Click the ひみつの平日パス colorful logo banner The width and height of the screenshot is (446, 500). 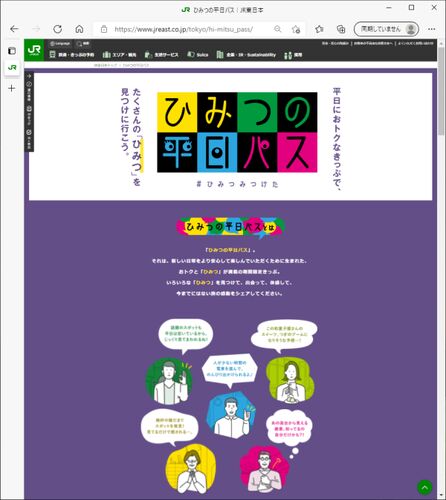click(x=237, y=132)
